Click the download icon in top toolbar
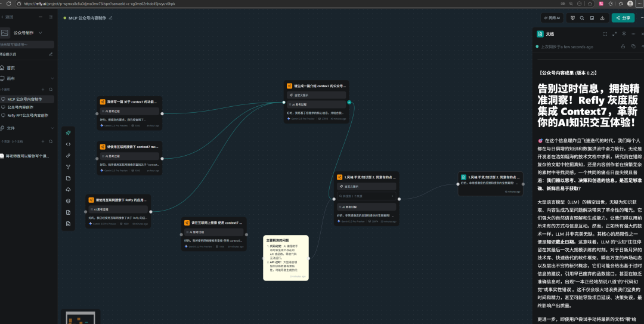 tap(603, 18)
